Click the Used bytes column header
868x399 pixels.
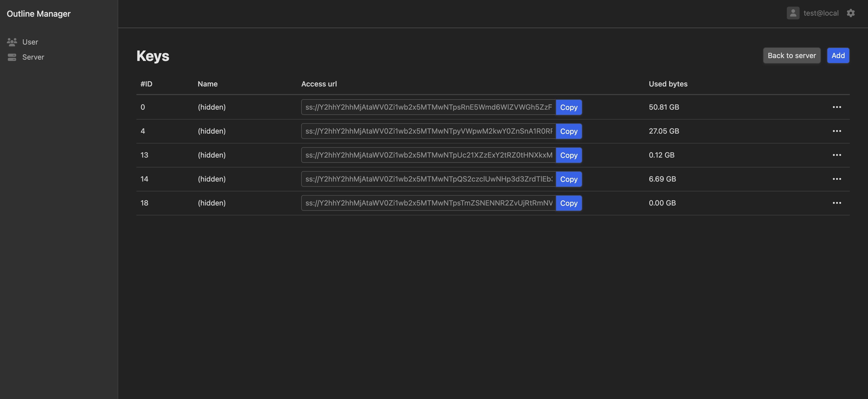point(668,84)
